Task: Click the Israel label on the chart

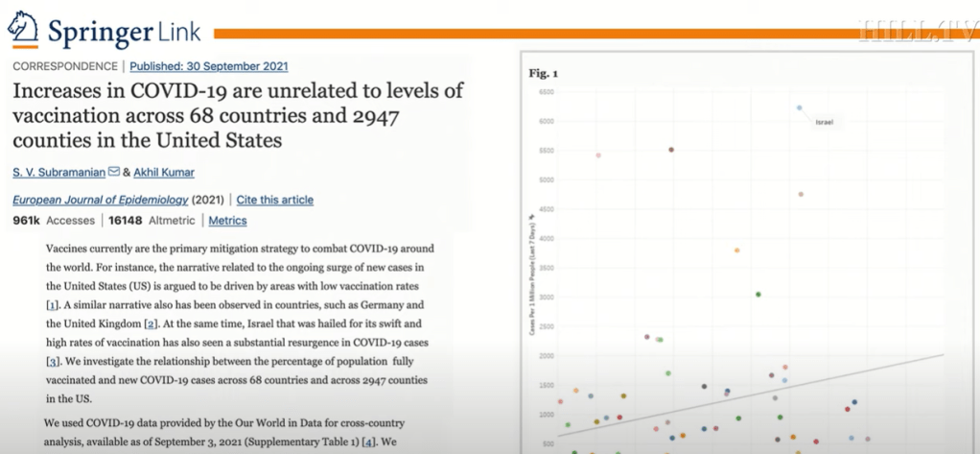Action: point(826,123)
